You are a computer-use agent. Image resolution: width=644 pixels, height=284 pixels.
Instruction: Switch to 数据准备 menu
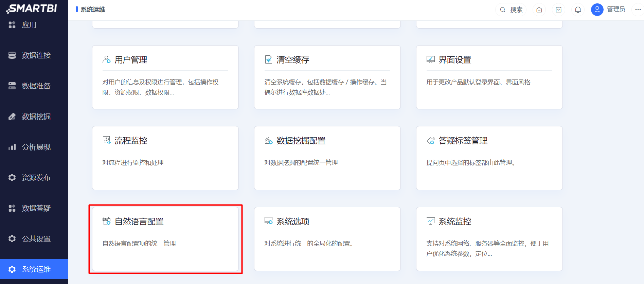(36, 86)
